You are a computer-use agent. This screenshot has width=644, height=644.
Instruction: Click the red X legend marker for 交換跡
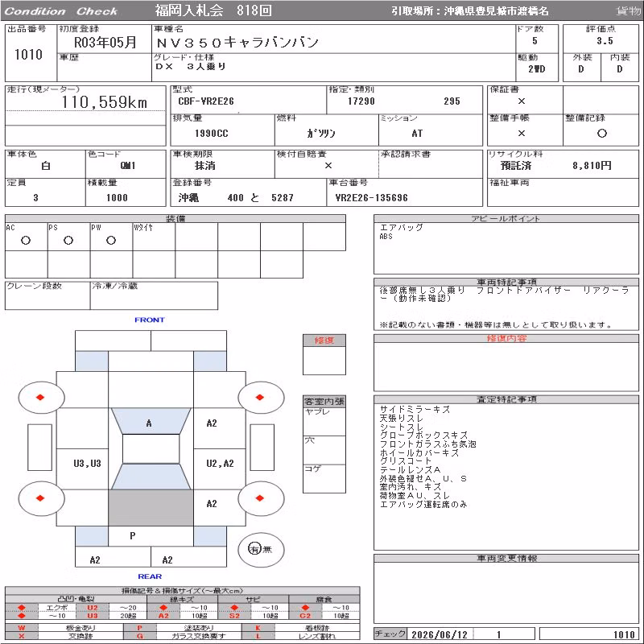coord(22,636)
